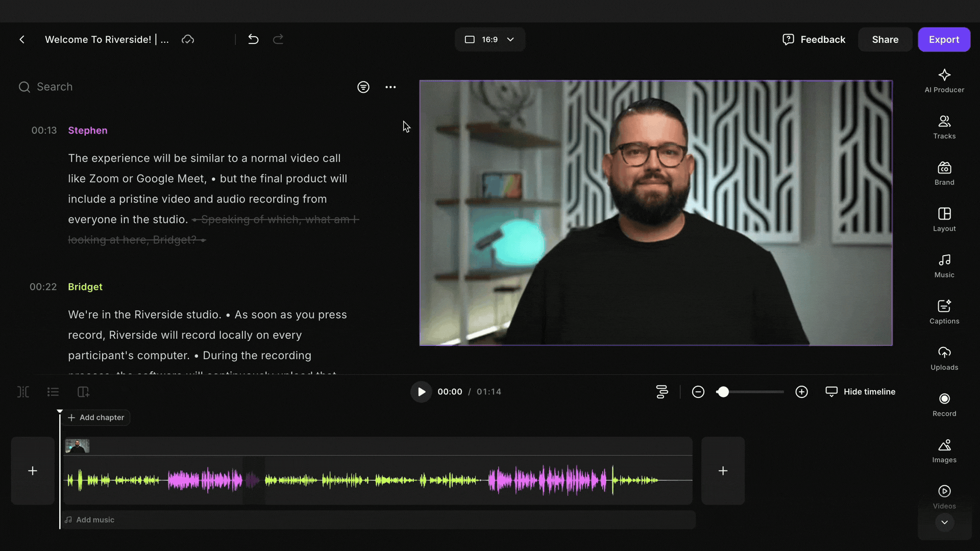This screenshot has height=551, width=980.
Task: Open the AI Producer panel
Action: (944, 81)
